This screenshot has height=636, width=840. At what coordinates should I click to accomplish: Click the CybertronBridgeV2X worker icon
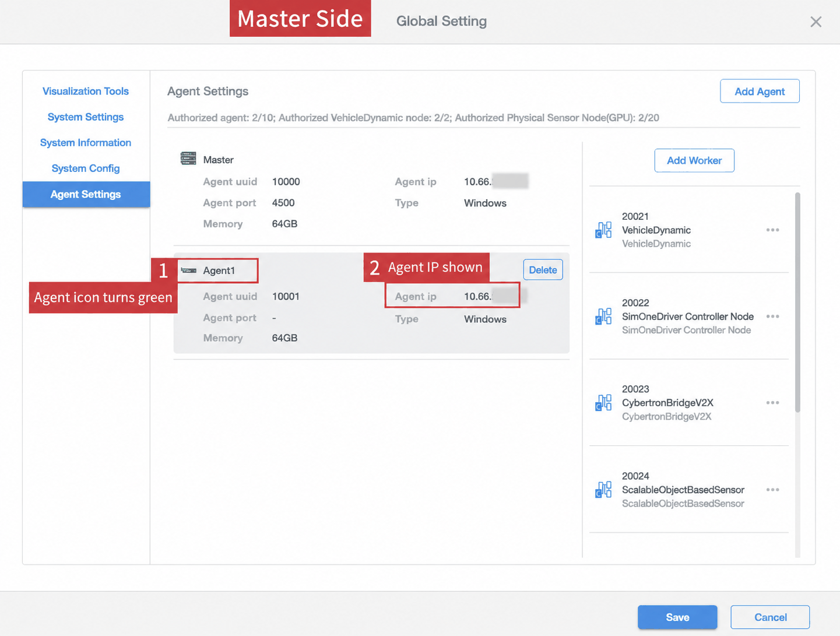[x=603, y=403]
